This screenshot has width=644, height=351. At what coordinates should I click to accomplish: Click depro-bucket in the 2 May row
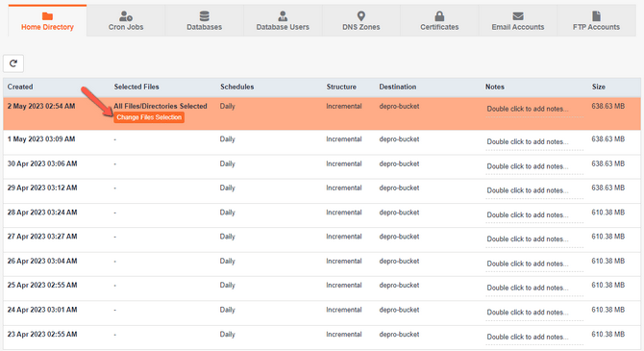(x=399, y=106)
